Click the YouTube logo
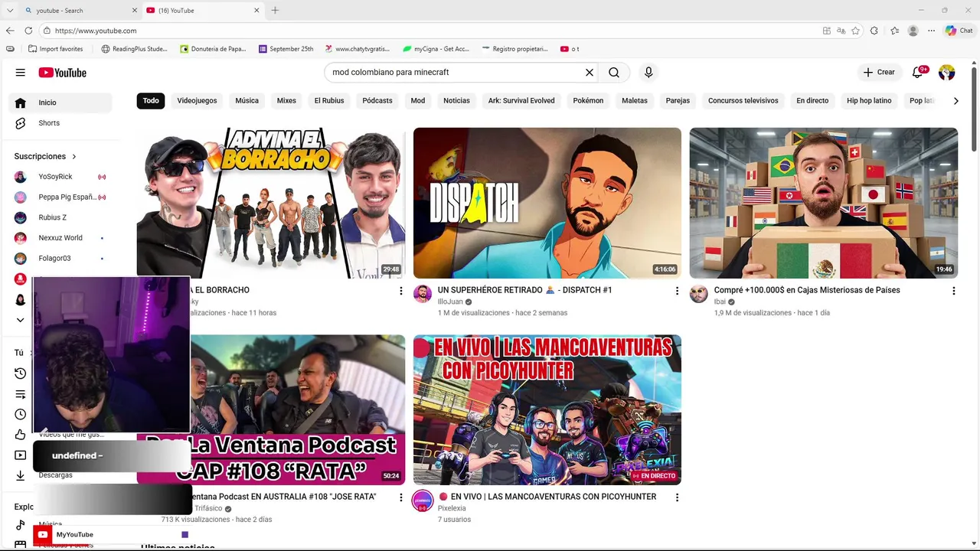Image resolution: width=980 pixels, height=551 pixels. click(62, 73)
